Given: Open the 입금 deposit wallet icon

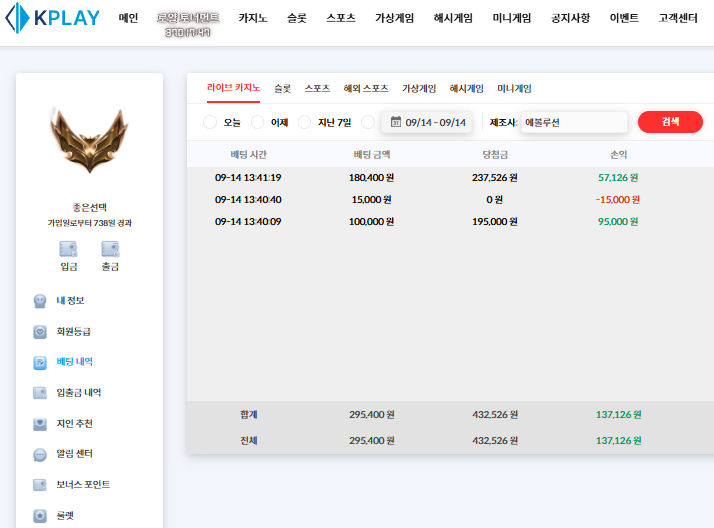Looking at the screenshot, I should click(x=68, y=249).
